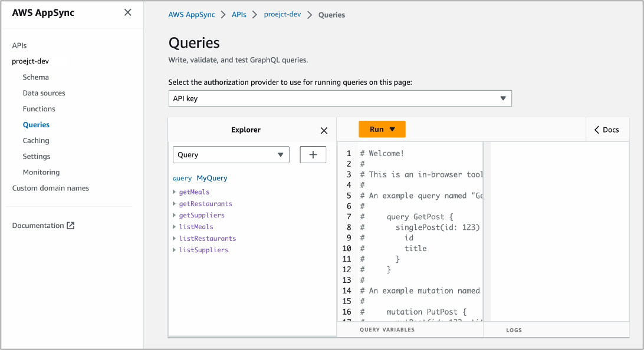Click the 'query GetPost {' editor line
Viewport: 644px width, 350px height.
coord(420,217)
